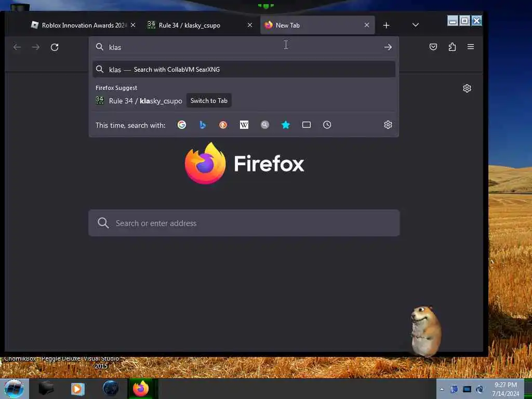Search only in open Tabs icon

coord(307,125)
